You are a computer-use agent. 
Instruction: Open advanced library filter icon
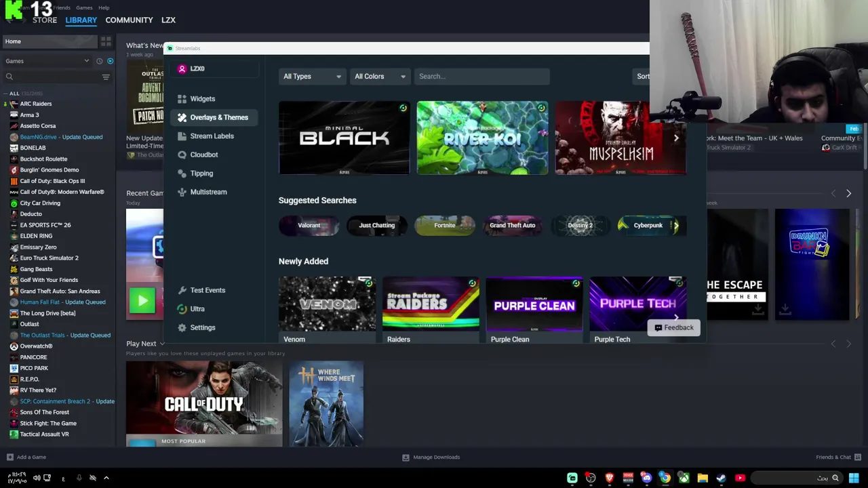pos(106,77)
